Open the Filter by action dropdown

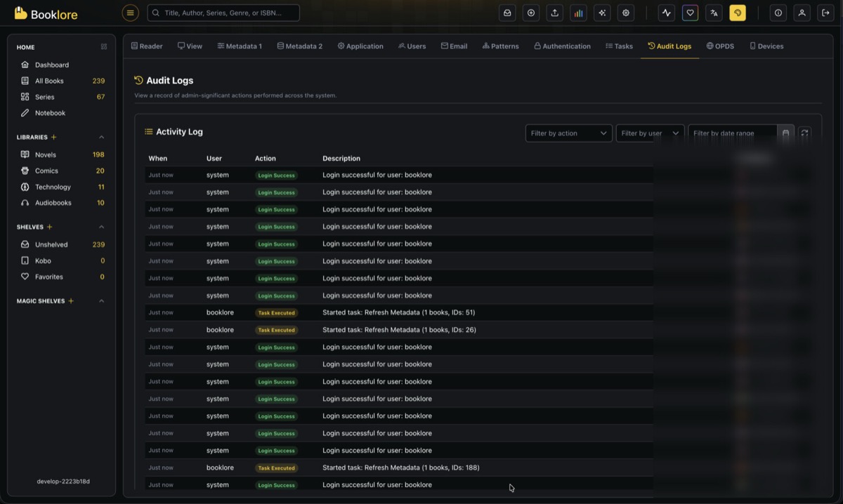click(568, 133)
